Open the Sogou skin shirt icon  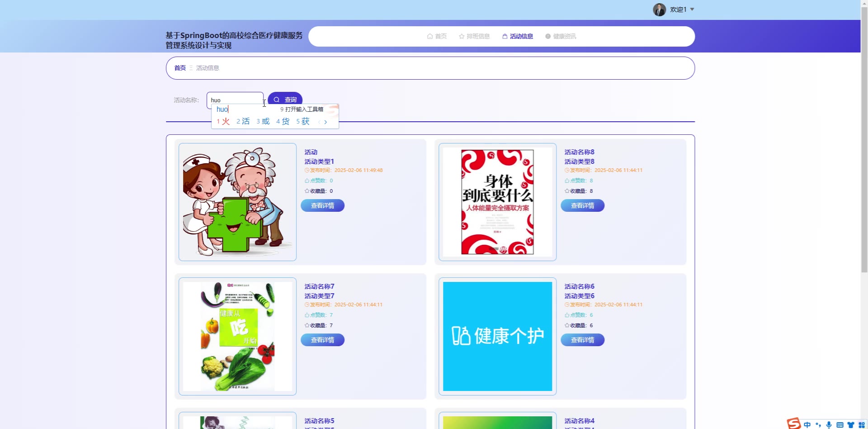tap(851, 424)
